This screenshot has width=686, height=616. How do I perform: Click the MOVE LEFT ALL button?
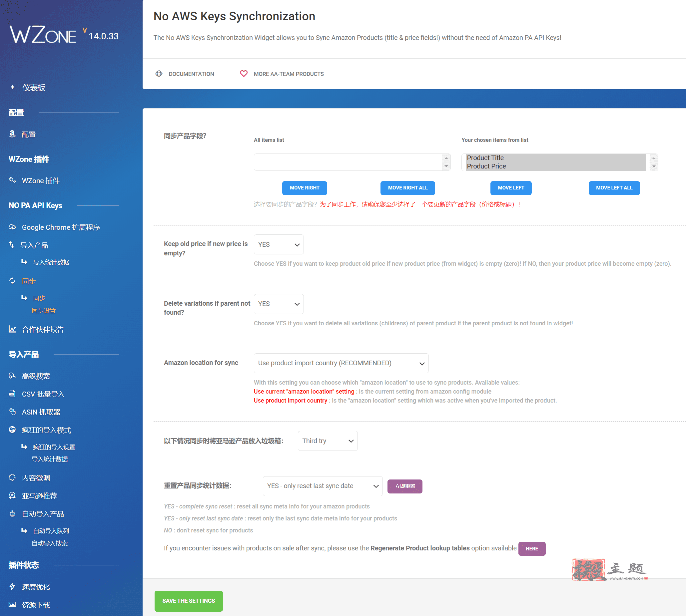[614, 188]
